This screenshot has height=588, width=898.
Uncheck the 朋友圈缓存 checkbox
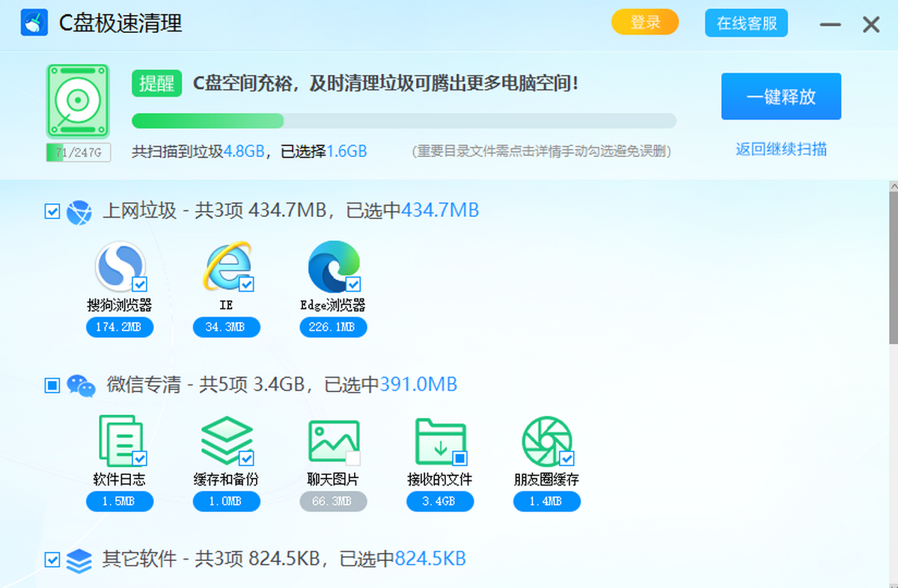[x=566, y=458]
